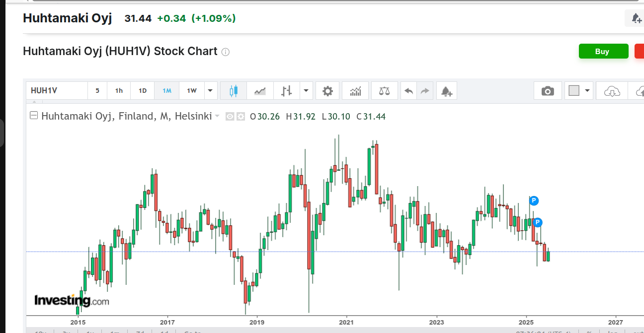Collapse the Huhtamaki Oyj legend
Image resolution: width=644 pixels, height=333 pixels.
[x=34, y=116]
